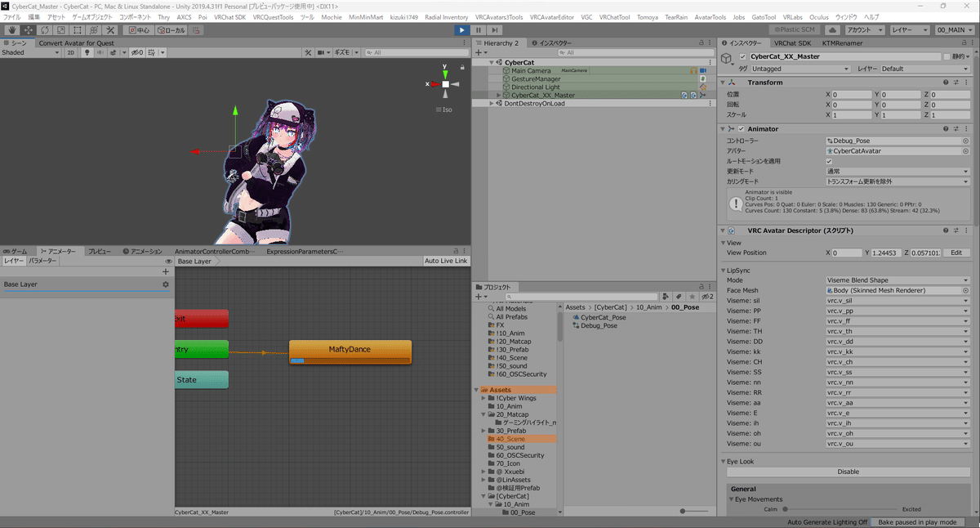This screenshot has width=980, height=528.
Task: Open the 00_MAIN layout dropdown
Action: pos(955,30)
